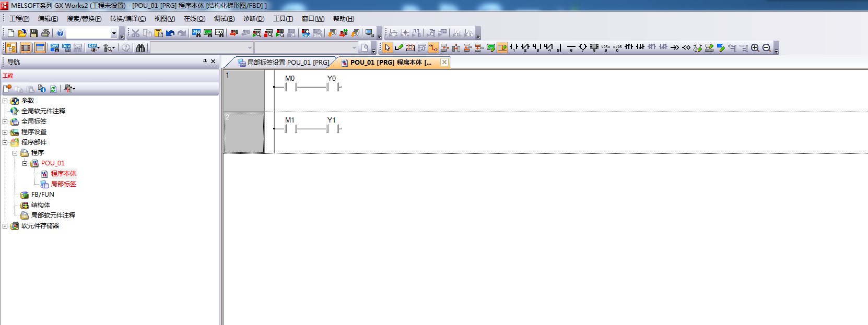The image size is (868, 325).
Task: Toggle the Navigation window view button
Action: coord(11,48)
